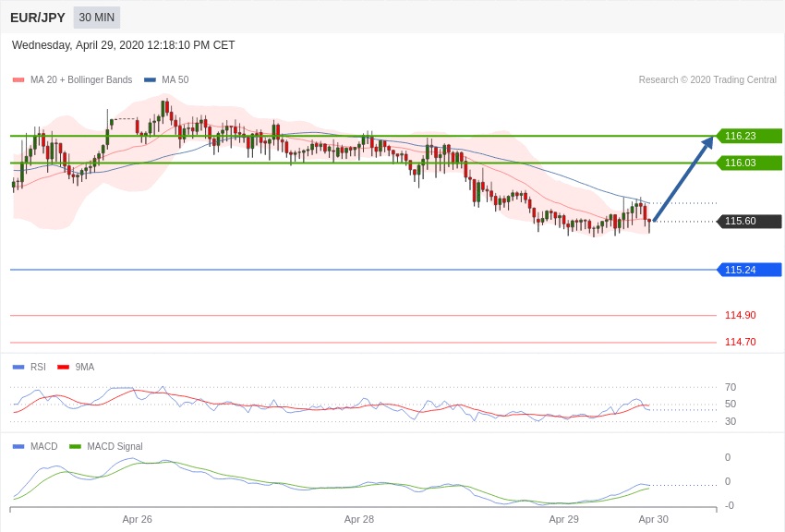Click the RSI legend label

pyautogui.click(x=38, y=367)
